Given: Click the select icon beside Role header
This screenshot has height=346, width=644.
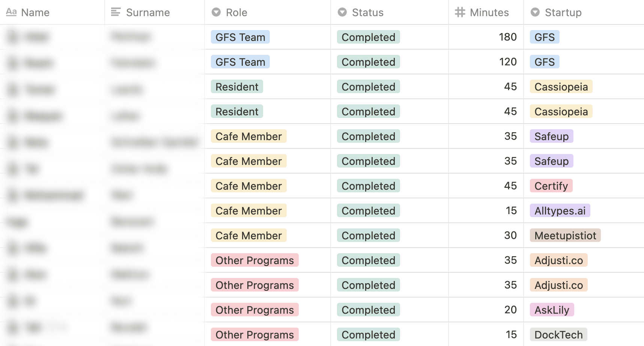Looking at the screenshot, I should (216, 12).
